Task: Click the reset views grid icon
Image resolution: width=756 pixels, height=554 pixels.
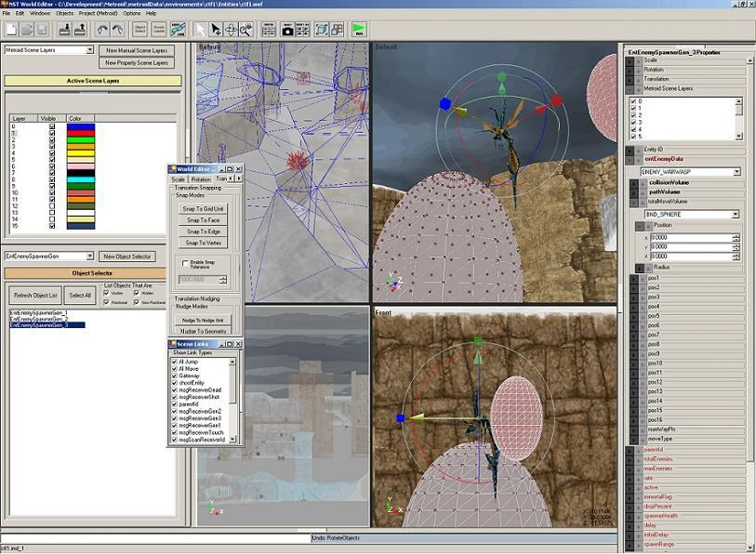Action: click(303, 30)
